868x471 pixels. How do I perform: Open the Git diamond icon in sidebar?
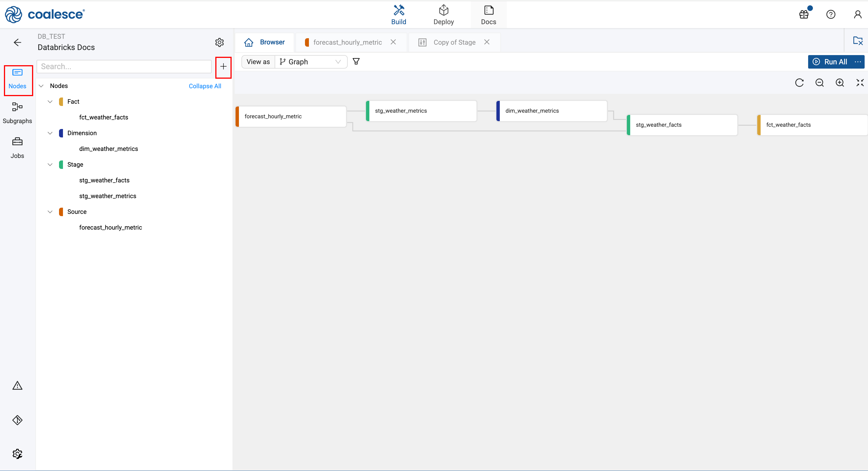pyautogui.click(x=17, y=420)
